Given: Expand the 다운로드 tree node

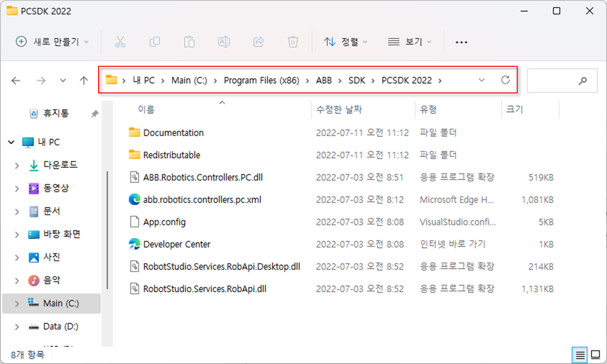Looking at the screenshot, I should pos(17,165).
